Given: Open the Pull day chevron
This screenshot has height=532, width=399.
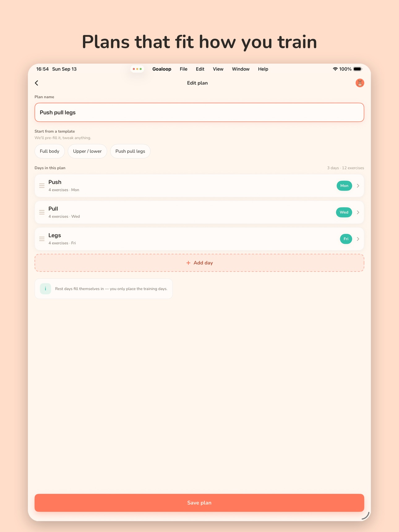Looking at the screenshot, I should [358, 212].
